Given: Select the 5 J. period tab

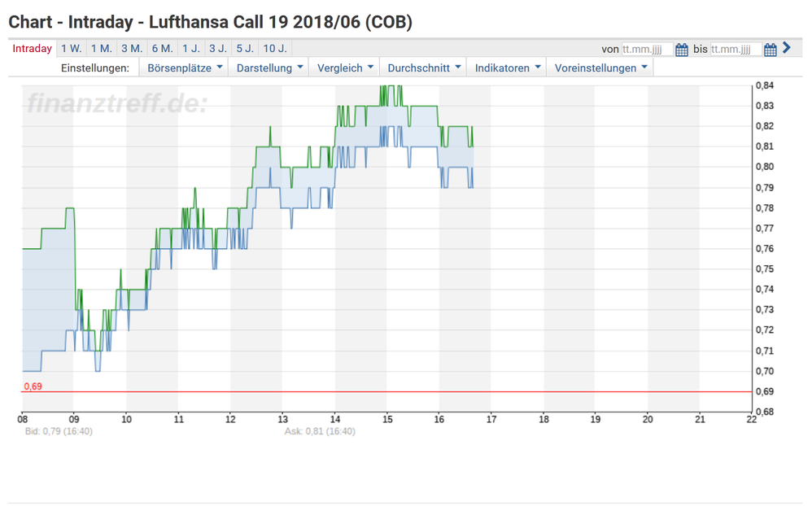Looking at the screenshot, I should [x=244, y=49].
